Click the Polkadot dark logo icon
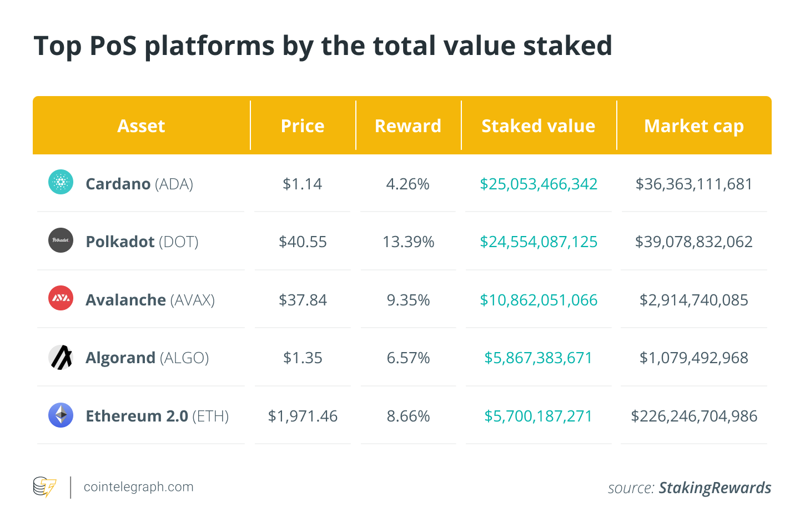 point(61,240)
